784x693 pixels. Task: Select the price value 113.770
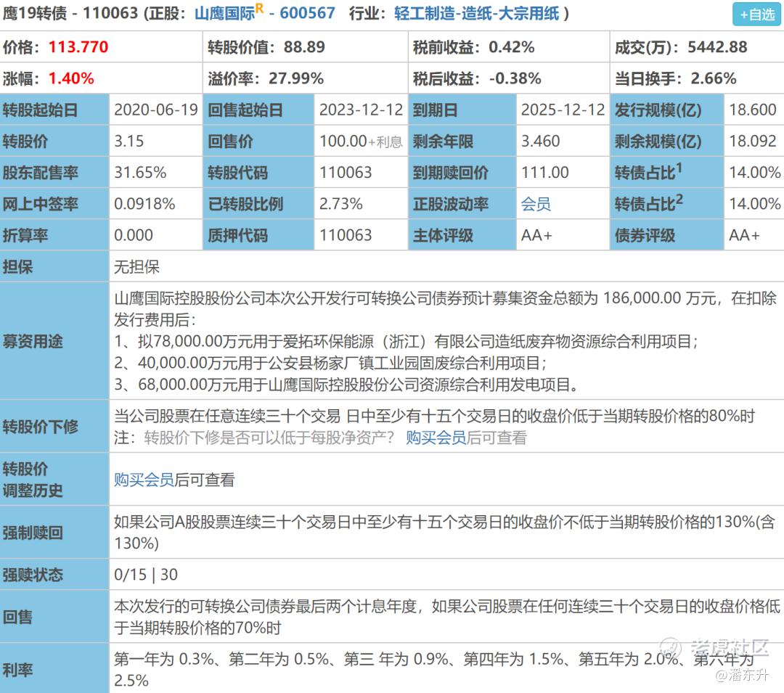tap(78, 47)
